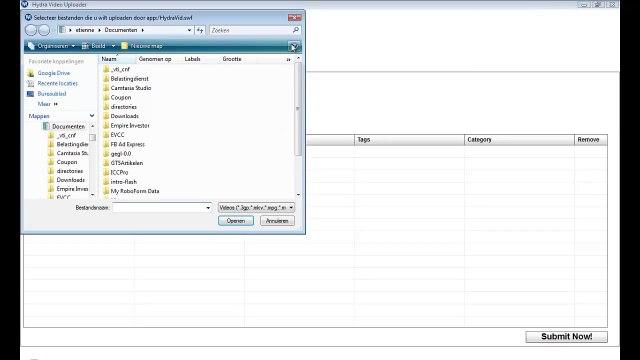Select the Empire Investor folder in file list
This screenshot has height=360, width=640.
click(x=126, y=126)
